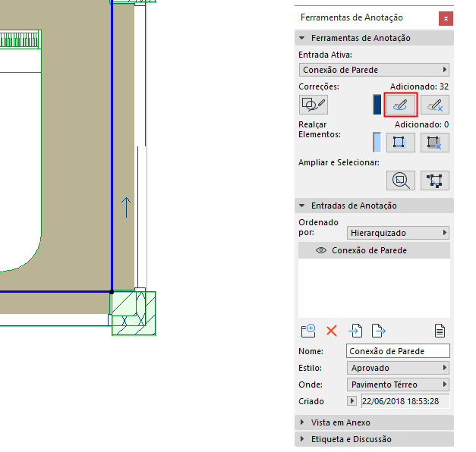Open the Estilo Aprovado dropdown

click(x=398, y=368)
